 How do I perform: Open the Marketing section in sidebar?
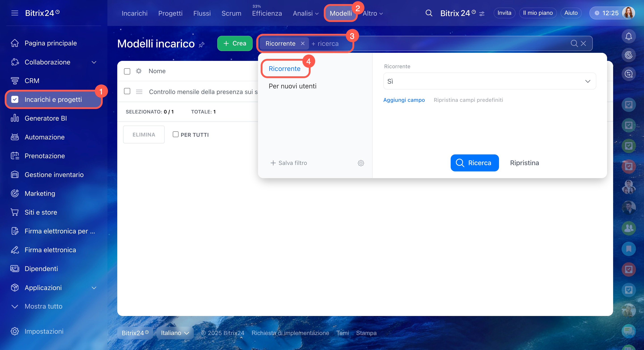click(x=40, y=193)
